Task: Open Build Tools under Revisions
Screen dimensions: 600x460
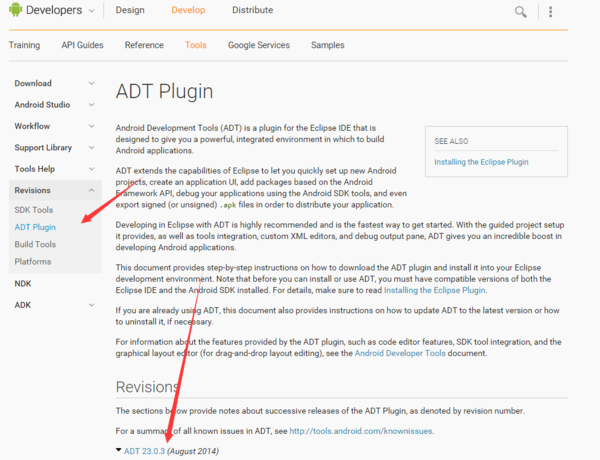Action: click(x=35, y=244)
